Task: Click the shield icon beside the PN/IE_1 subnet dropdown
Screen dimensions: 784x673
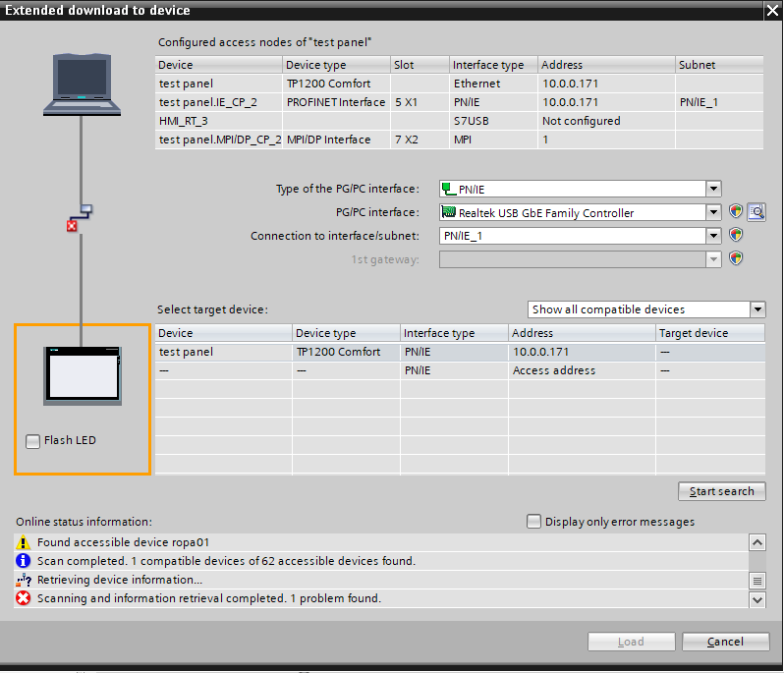Action: click(736, 236)
